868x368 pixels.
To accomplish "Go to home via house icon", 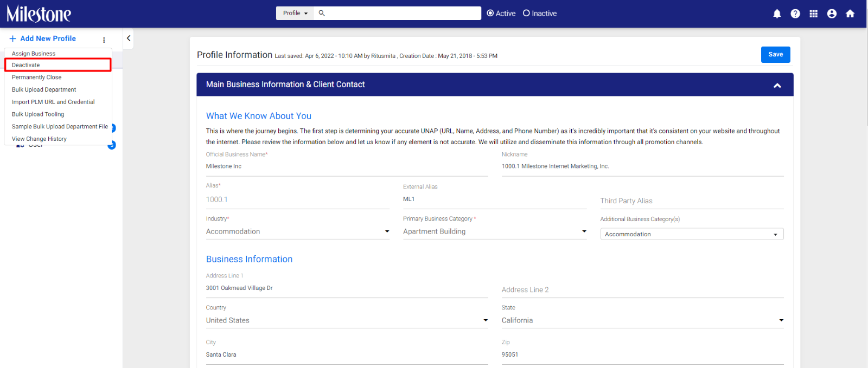I will pos(850,14).
